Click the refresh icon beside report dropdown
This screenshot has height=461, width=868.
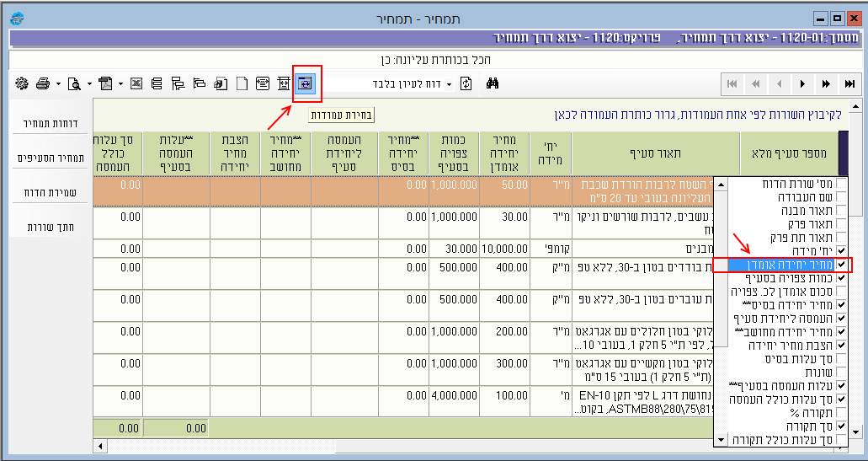466,83
